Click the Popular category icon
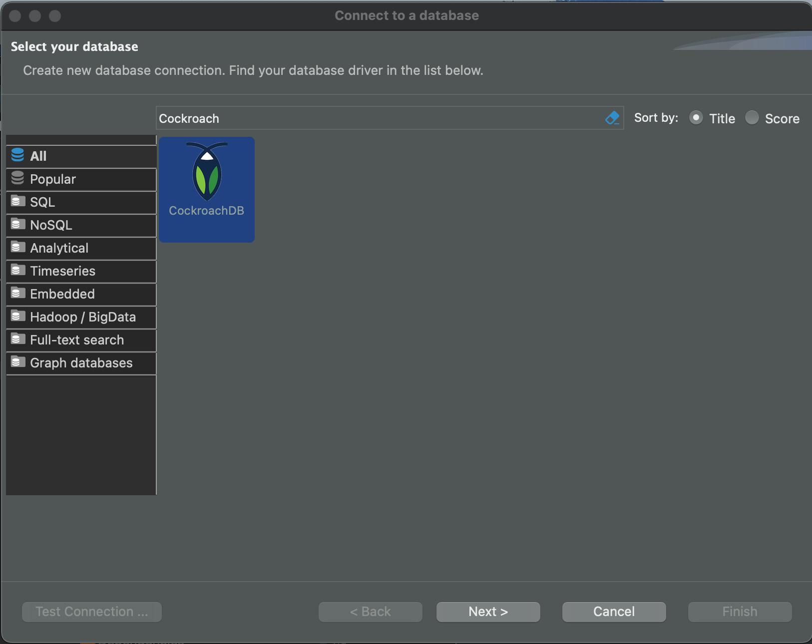 coord(17,178)
